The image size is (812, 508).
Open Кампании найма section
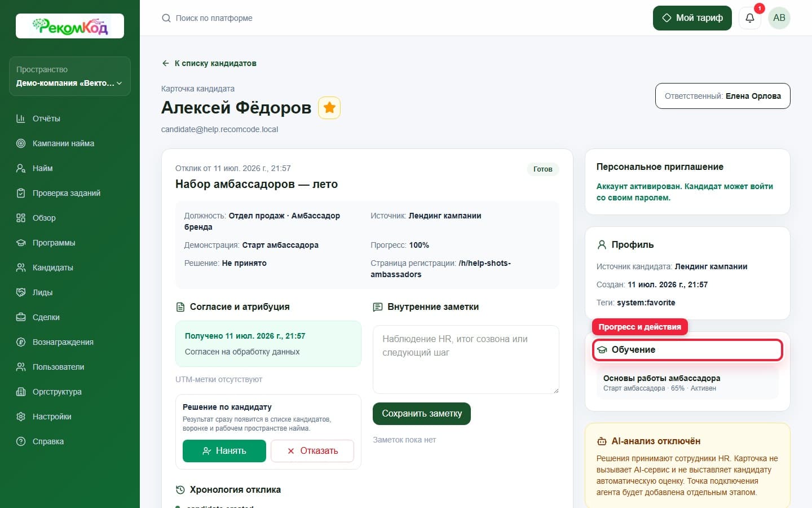coord(70,143)
